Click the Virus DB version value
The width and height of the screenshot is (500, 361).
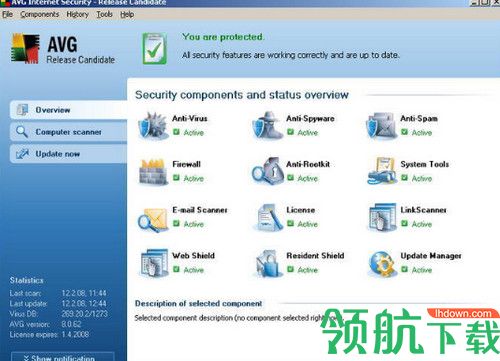click(x=85, y=314)
